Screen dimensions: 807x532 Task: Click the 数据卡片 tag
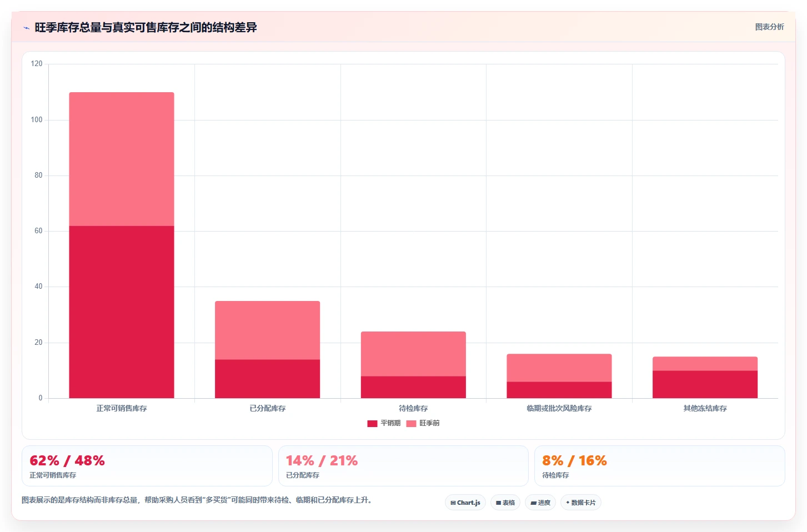coord(581,503)
